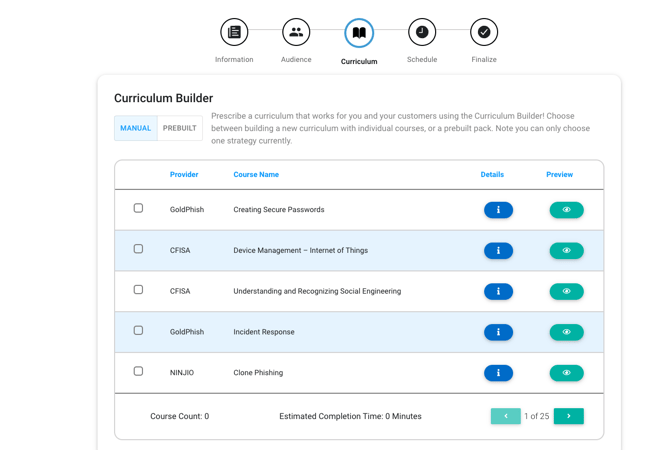
Task: Check the Creating Secure Passwords checkbox
Action: coord(138,208)
